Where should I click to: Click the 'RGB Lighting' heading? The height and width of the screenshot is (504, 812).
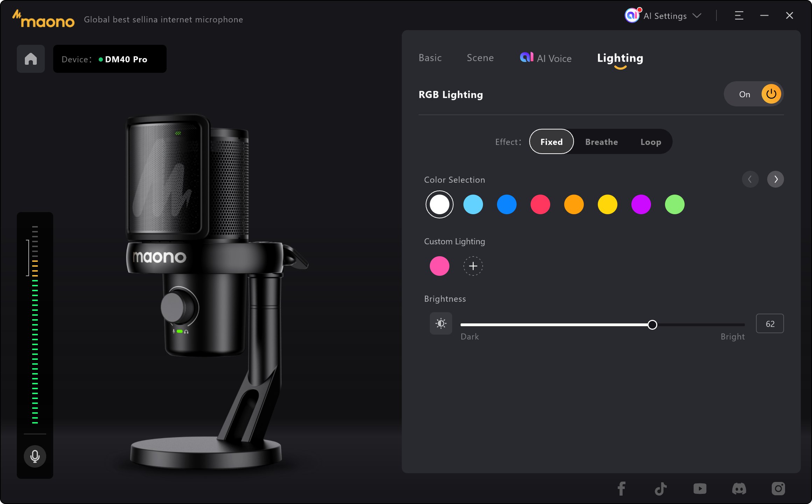click(x=450, y=95)
